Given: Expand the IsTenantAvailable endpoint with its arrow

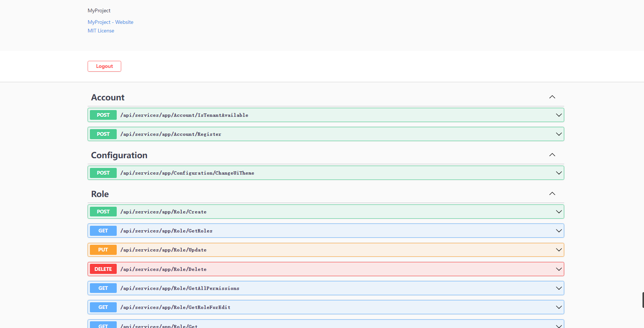Looking at the screenshot, I should (559, 115).
